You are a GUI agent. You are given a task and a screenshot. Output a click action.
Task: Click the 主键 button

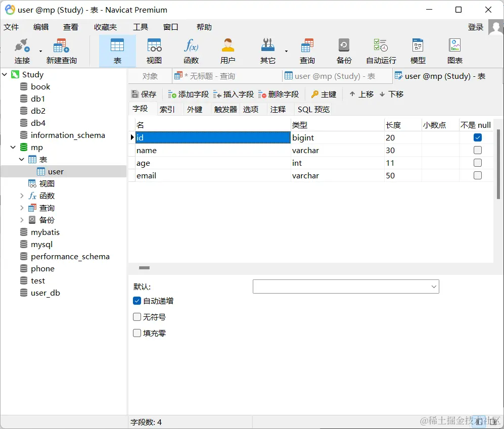(324, 94)
